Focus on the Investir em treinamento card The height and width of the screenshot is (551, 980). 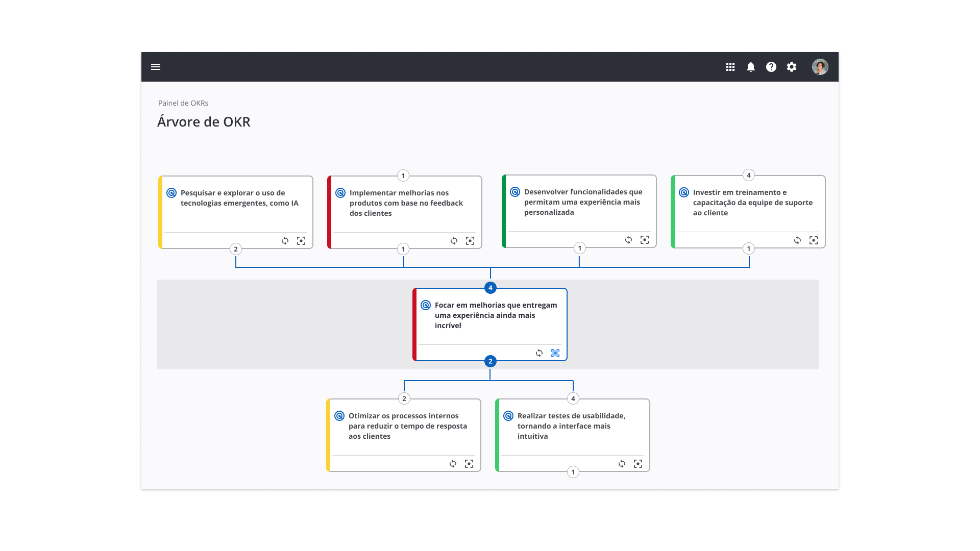[x=814, y=240]
